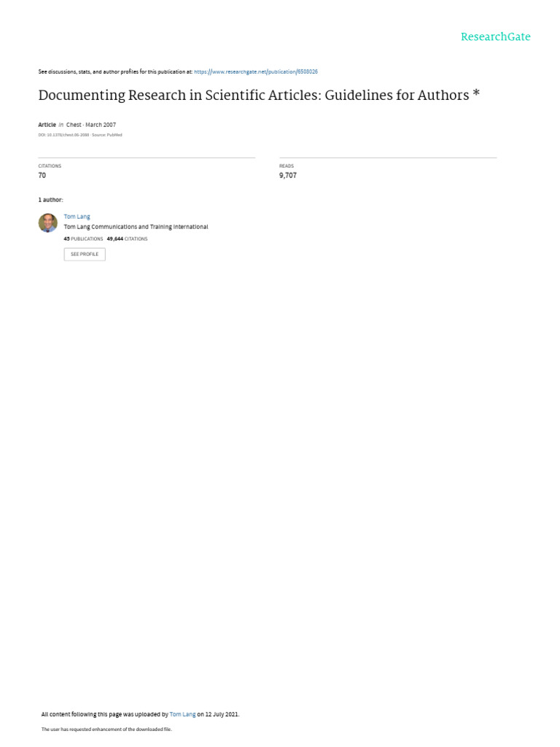
Task: Open the researchgate.net publication URL link
Action: pos(256,72)
